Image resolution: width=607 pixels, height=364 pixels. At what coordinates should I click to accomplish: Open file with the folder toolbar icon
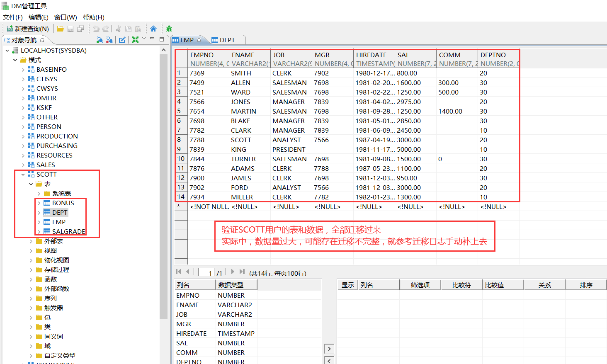coord(61,29)
